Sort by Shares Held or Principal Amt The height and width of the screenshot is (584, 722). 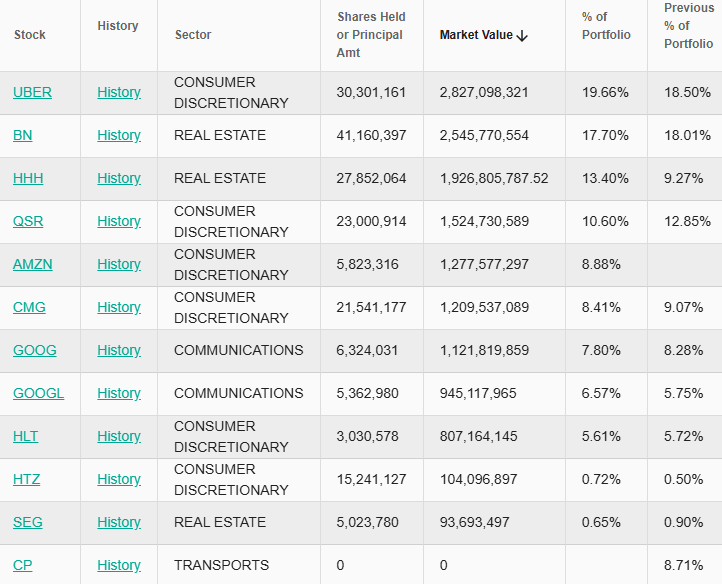371,35
